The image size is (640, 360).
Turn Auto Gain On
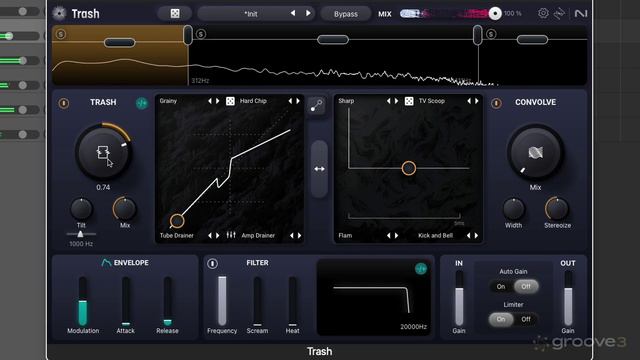click(x=501, y=287)
